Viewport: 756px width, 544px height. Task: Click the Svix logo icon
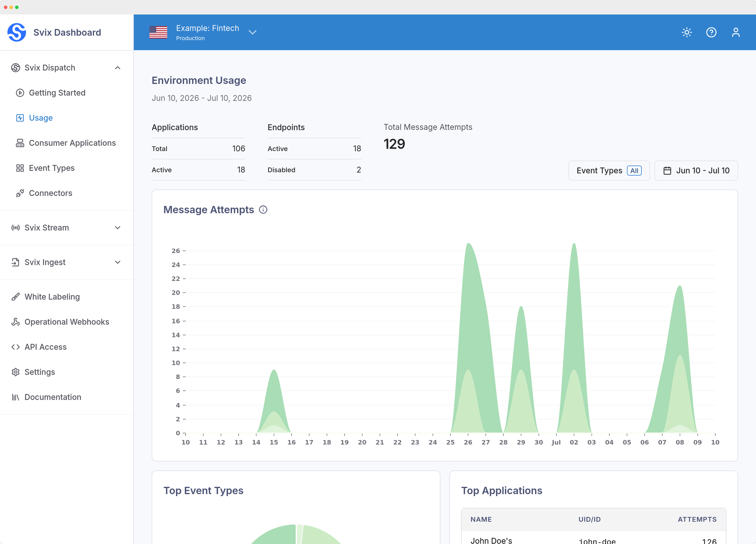17,32
